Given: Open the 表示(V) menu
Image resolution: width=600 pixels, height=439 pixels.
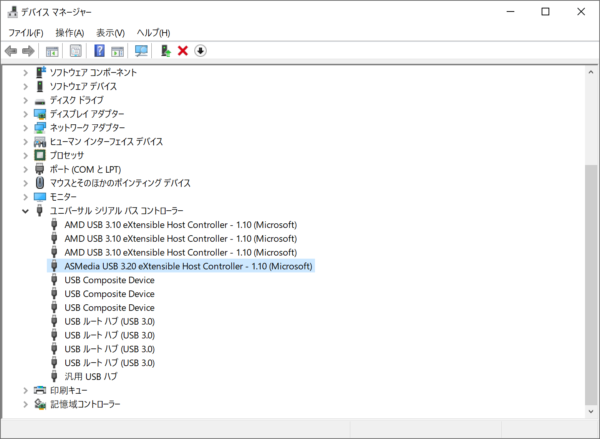Looking at the screenshot, I should point(110,33).
